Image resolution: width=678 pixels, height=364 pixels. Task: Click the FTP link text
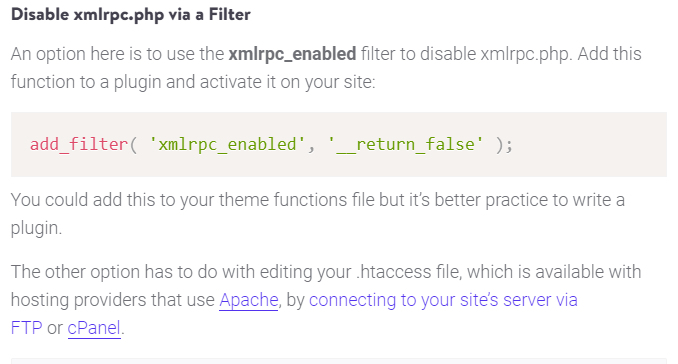click(x=26, y=328)
